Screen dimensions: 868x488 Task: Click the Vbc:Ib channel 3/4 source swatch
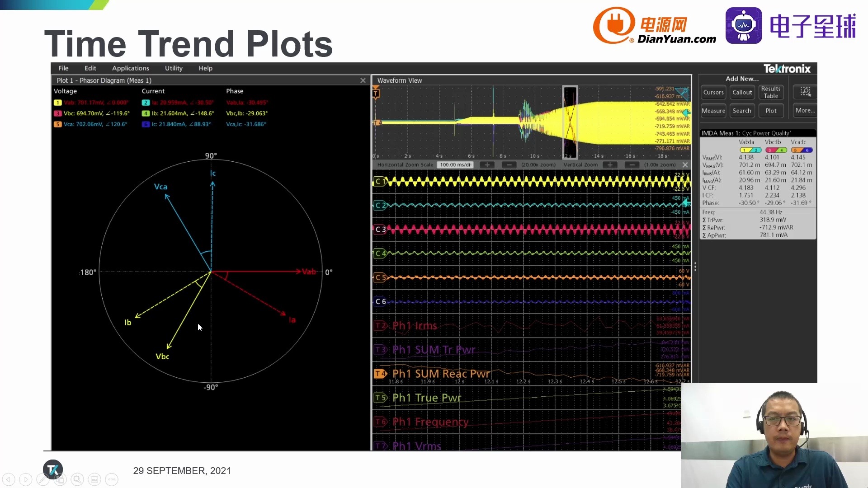coord(776,150)
